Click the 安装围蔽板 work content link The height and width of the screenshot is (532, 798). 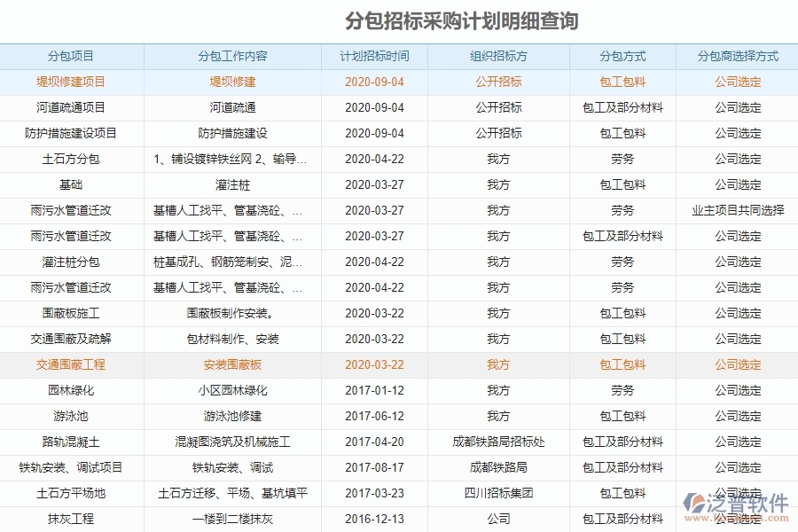tap(232, 364)
